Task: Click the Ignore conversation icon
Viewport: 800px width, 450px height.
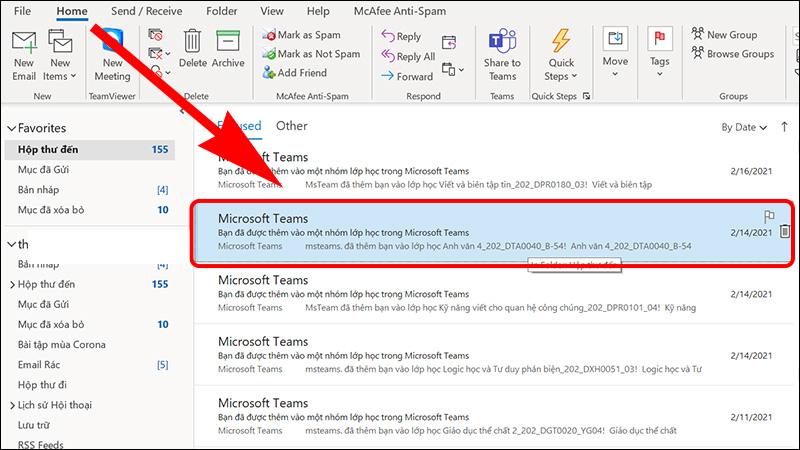Action: [x=155, y=35]
